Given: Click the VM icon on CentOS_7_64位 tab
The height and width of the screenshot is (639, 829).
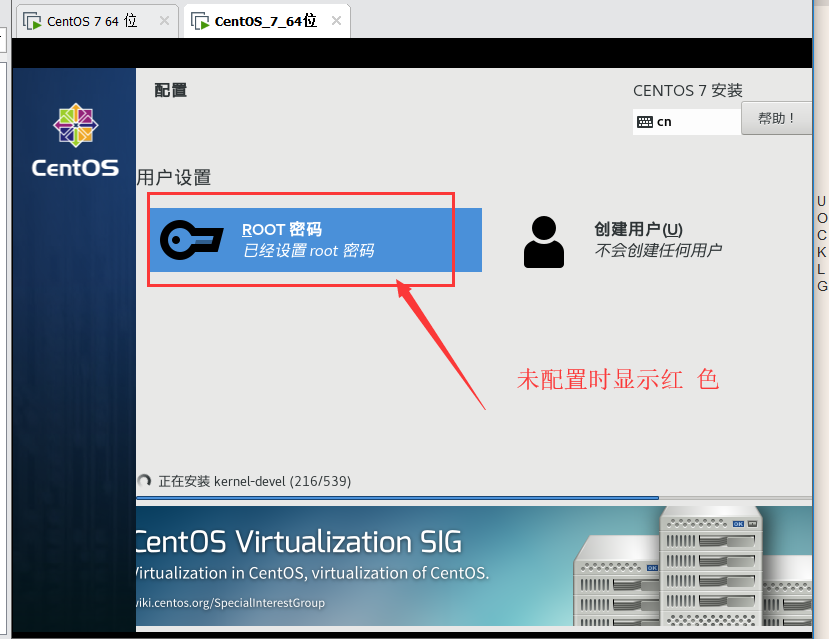Looking at the screenshot, I should click(200, 21).
